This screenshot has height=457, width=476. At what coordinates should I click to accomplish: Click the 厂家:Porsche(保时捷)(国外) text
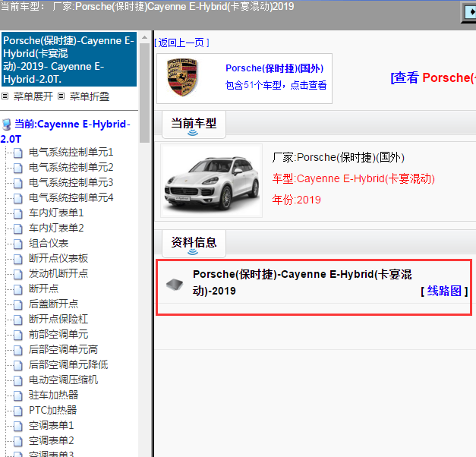click(338, 157)
